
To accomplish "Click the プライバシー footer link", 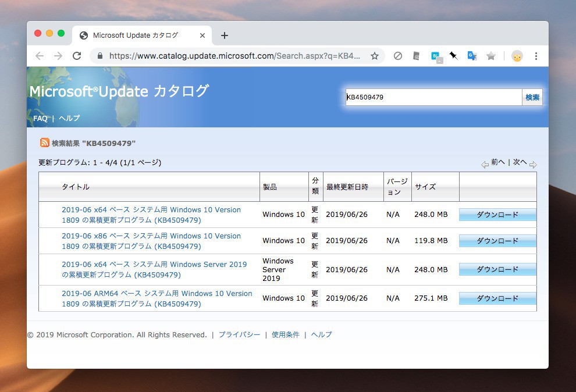I will coord(239,334).
